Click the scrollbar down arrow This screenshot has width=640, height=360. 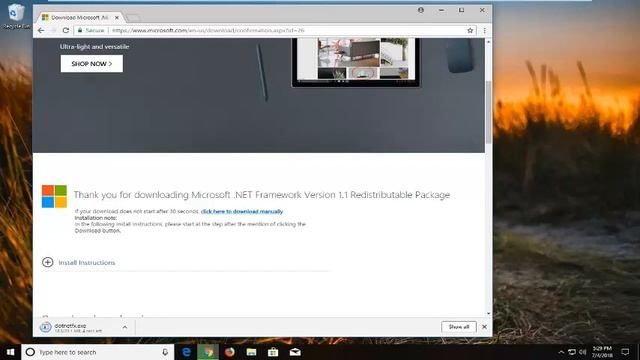point(489,314)
